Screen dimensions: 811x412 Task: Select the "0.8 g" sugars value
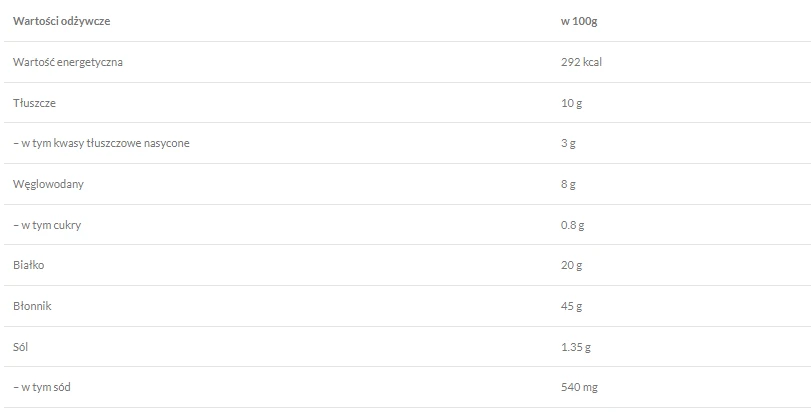pos(573,225)
